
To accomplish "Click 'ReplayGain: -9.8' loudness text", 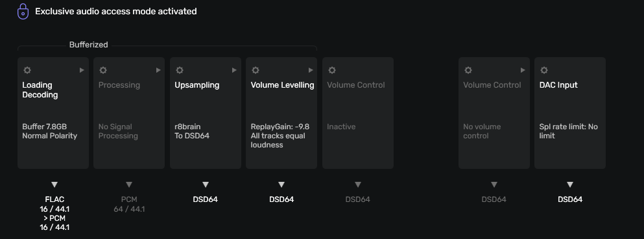I will pyautogui.click(x=280, y=136).
